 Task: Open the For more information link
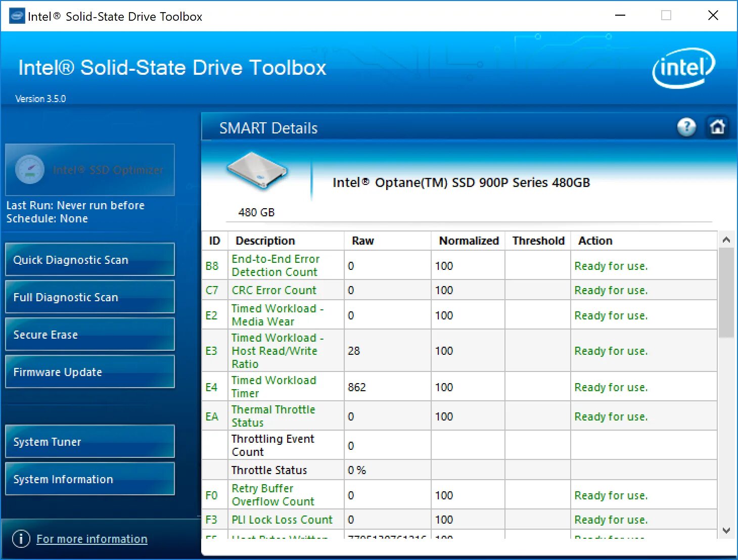92,539
